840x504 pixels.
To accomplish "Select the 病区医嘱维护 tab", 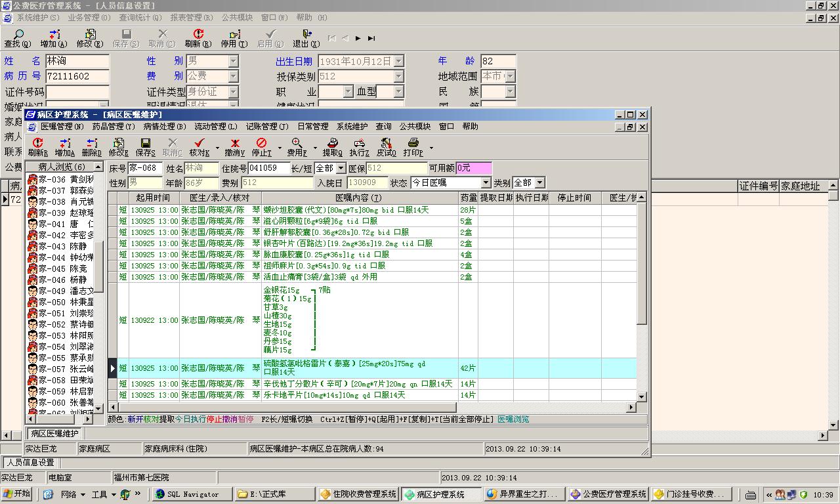I will point(55,433).
